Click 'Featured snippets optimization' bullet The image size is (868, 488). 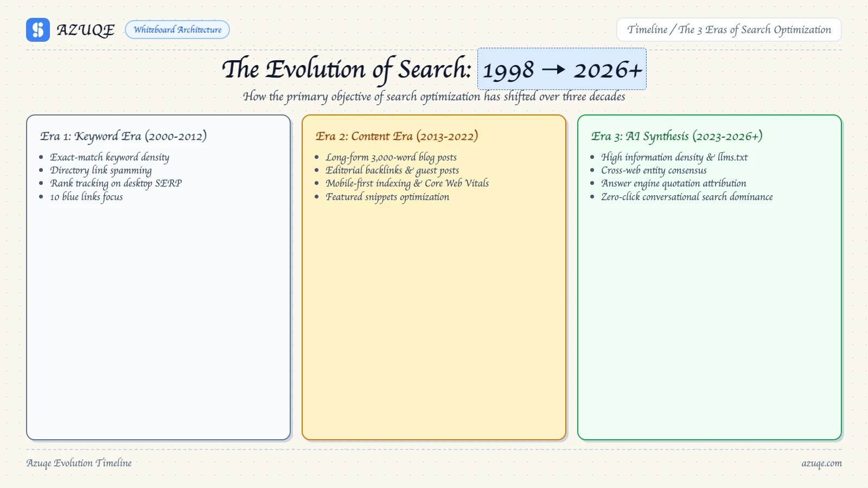(387, 197)
